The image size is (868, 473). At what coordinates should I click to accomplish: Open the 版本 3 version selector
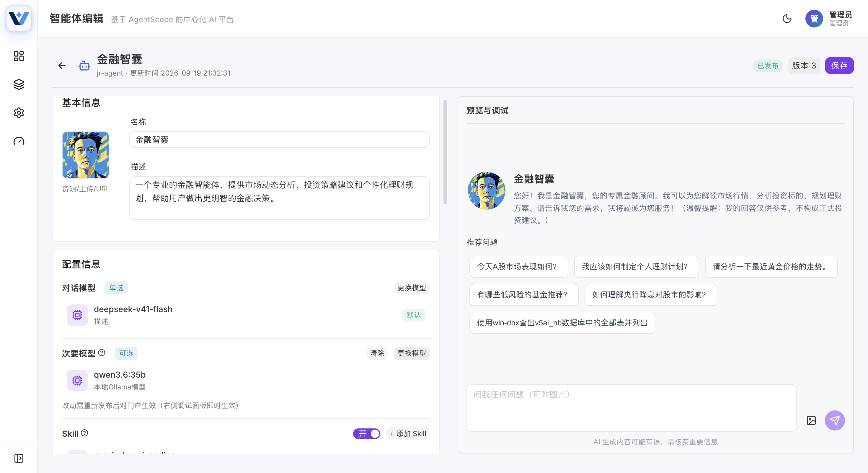pos(804,65)
